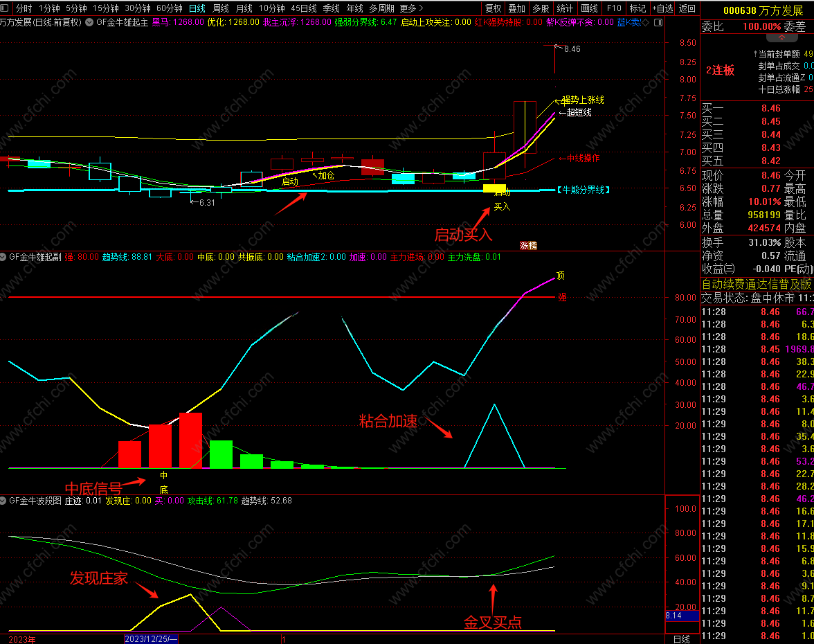Open 多周期 multi-period view
814x644 pixels.
pos(381,8)
